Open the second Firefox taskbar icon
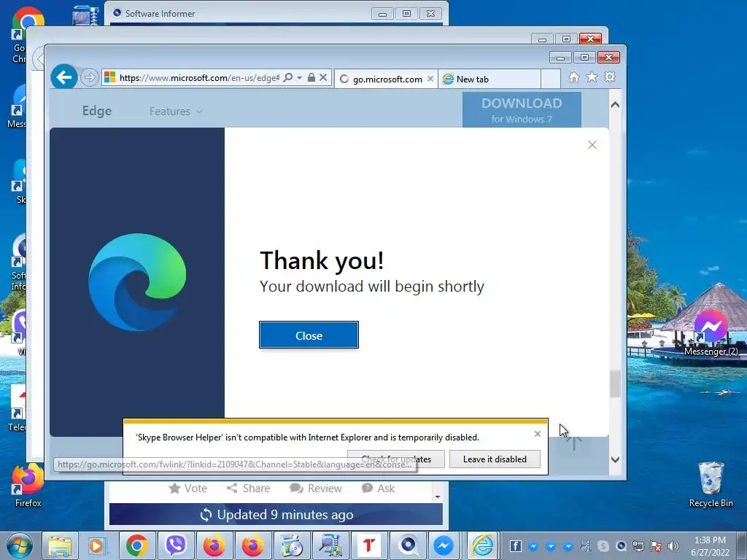This screenshot has width=747, height=560. 253,545
